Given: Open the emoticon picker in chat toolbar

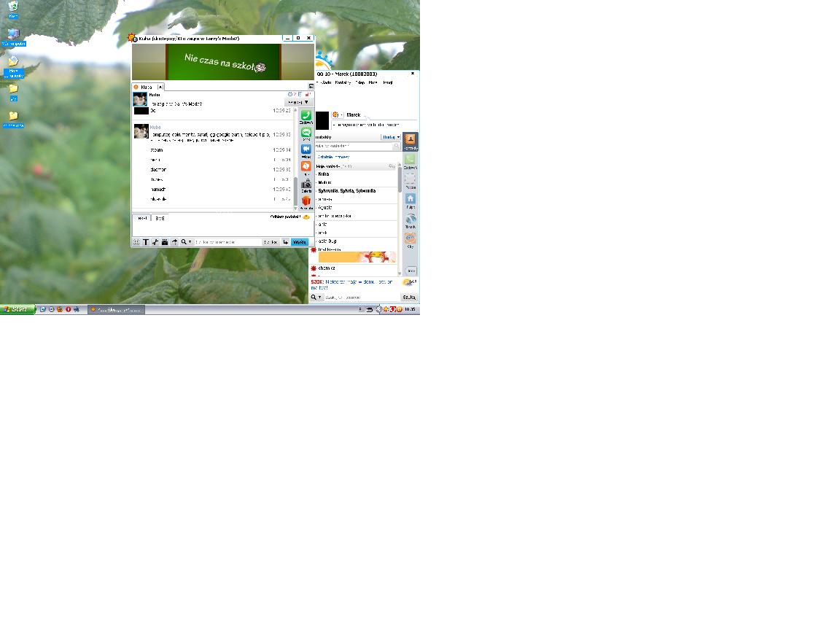Looking at the screenshot, I should tap(136, 242).
